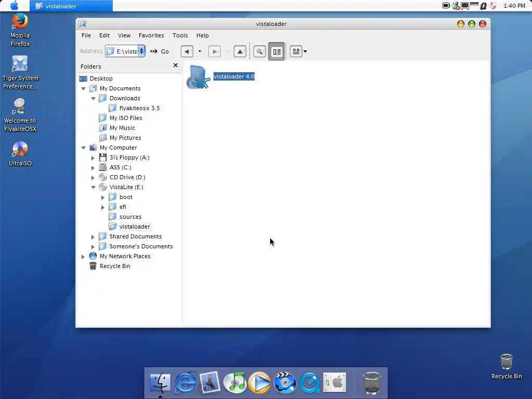Image resolution: width=532 pixels, height=399 pixels.
Task: Open the Edit menu
Action: click(104, 35)
